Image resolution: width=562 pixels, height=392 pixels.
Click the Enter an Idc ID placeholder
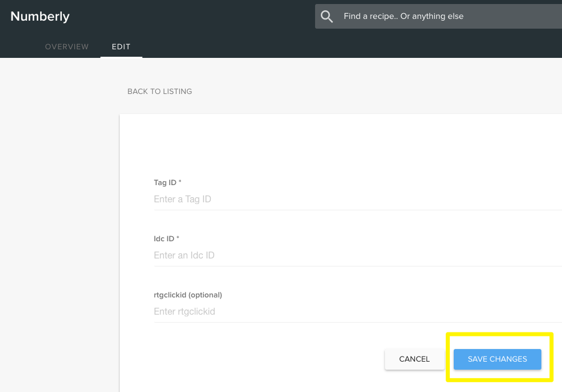coord(184,255)
